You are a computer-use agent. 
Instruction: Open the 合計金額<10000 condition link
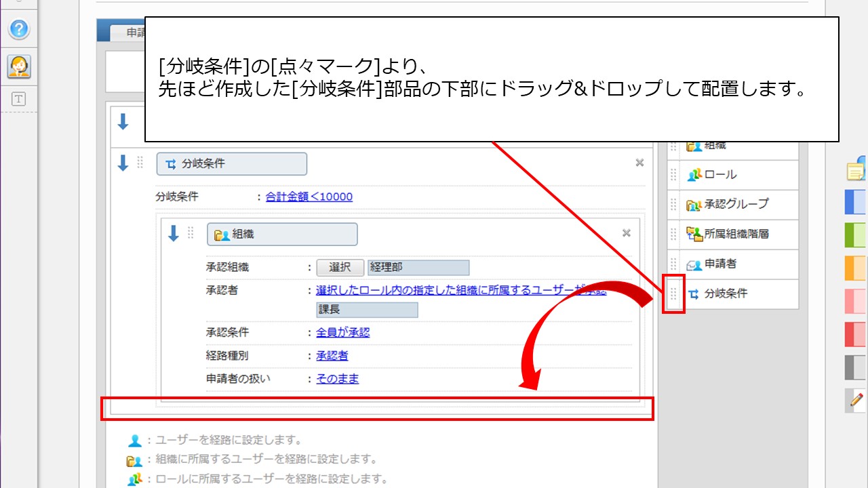[309, 197]
